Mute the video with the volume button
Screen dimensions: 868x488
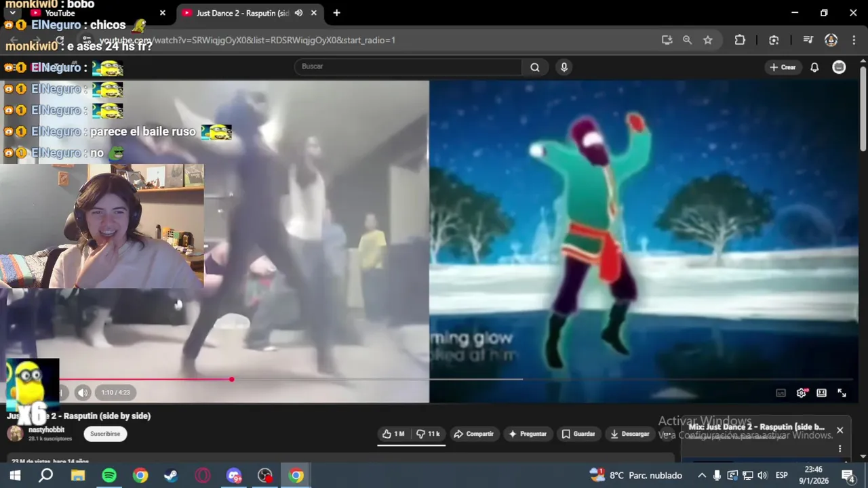coord(83,392)
